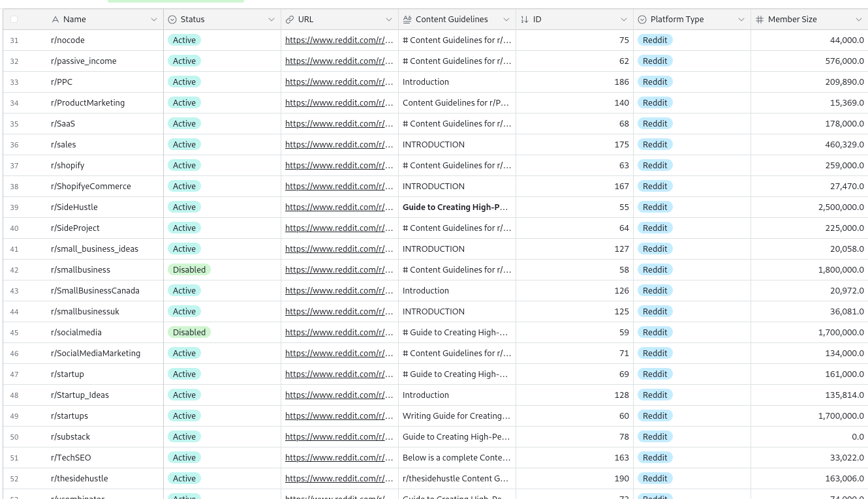Click the ID cell showing 186
Viewport: 868px width, 499px height.
574,82
